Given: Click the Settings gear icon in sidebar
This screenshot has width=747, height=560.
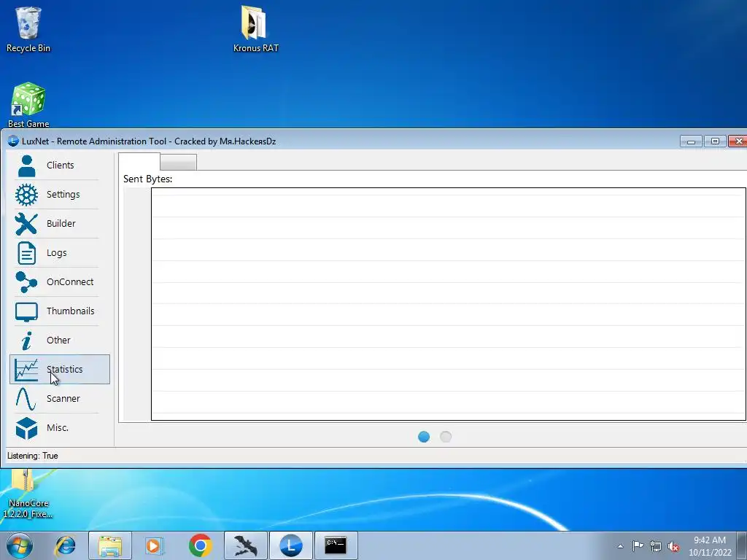Looking at the screenshot, I should [x=26, y=195].
